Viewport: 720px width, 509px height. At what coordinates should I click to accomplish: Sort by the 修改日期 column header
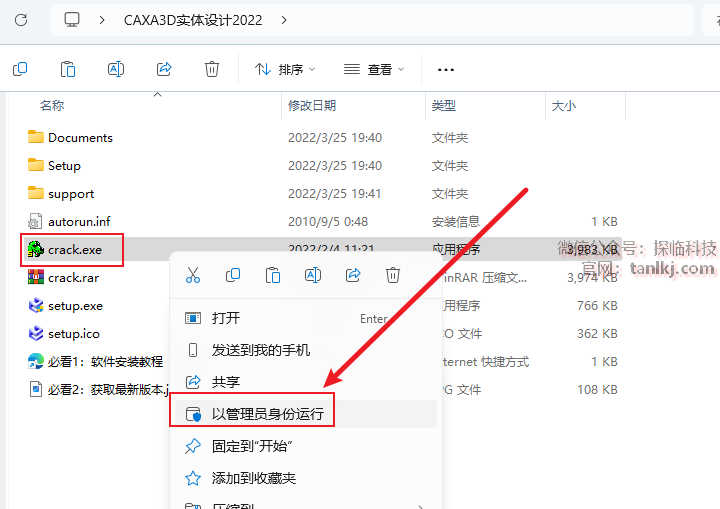pyautogui.click(x=312, y=106)
